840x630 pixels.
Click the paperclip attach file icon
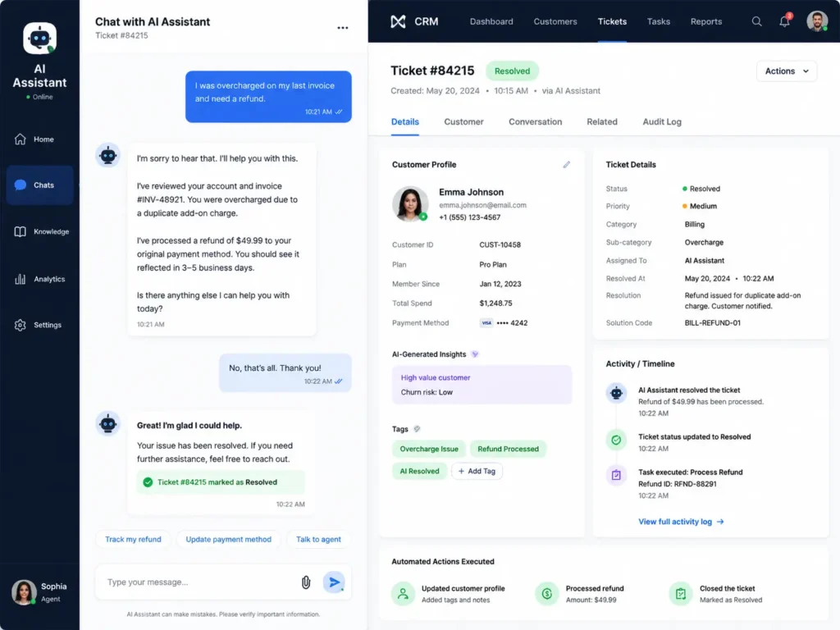pyautogui.click(x=306, y=582)
